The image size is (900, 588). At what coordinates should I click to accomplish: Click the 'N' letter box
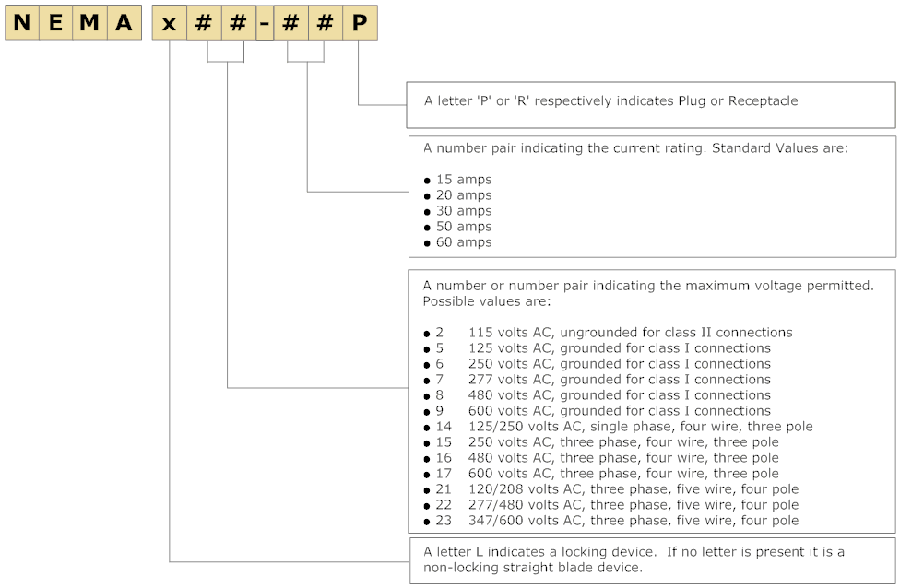22,23
